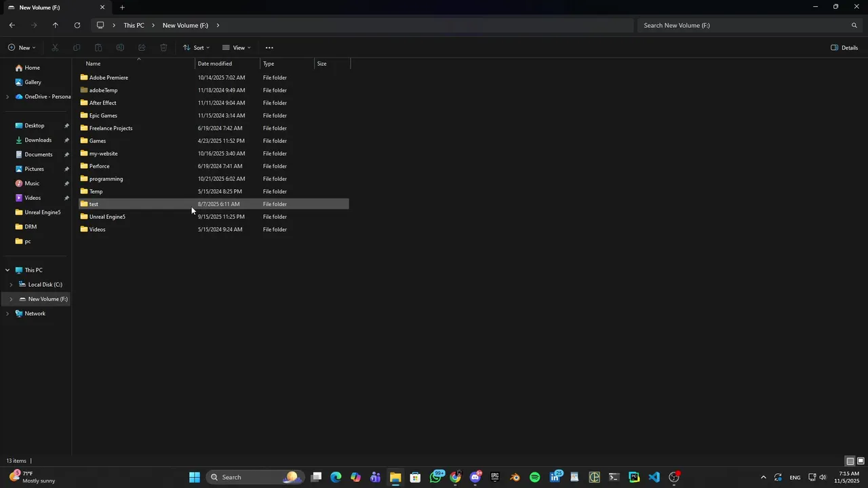This screenshot has width=868, height=488.
Task: Open Microsoft Store from taskbar
Action: coord(416,477)
